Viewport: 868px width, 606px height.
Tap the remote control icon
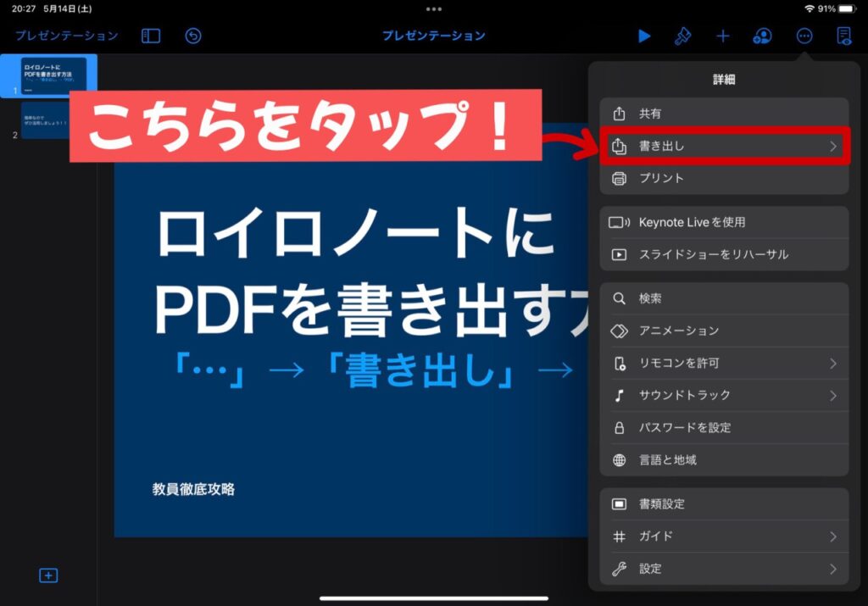click(x=620, y=364)
